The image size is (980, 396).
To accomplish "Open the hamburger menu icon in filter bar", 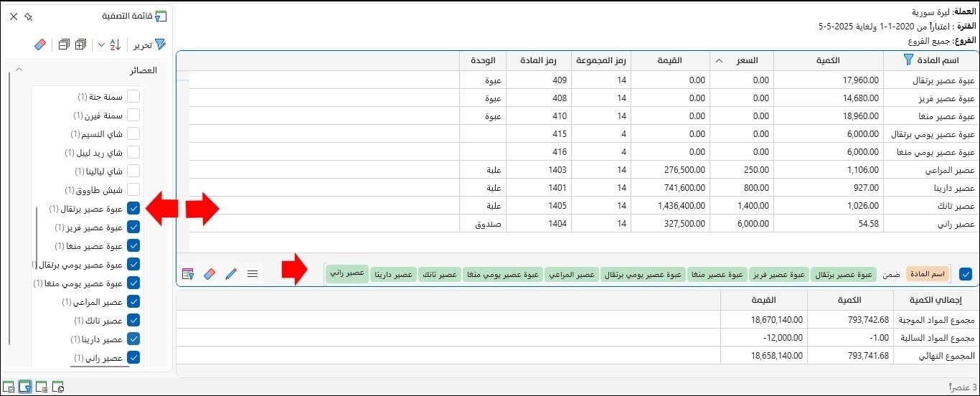I will coord(253,274).
